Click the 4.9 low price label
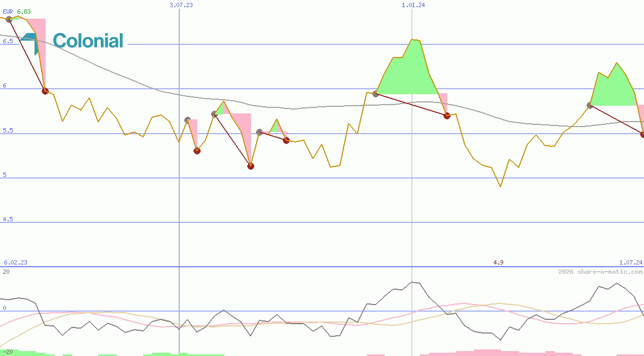644x356 pixels. click(498, 263)
